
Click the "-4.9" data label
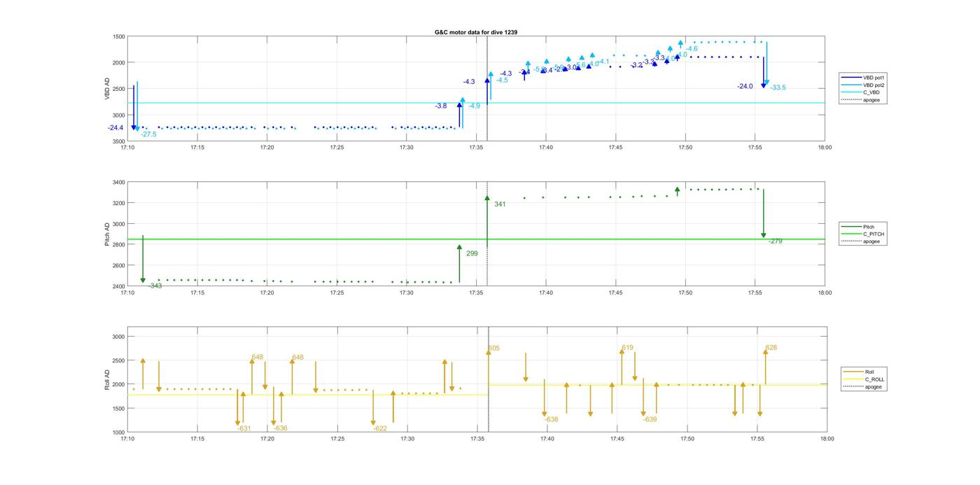[475, 106]
